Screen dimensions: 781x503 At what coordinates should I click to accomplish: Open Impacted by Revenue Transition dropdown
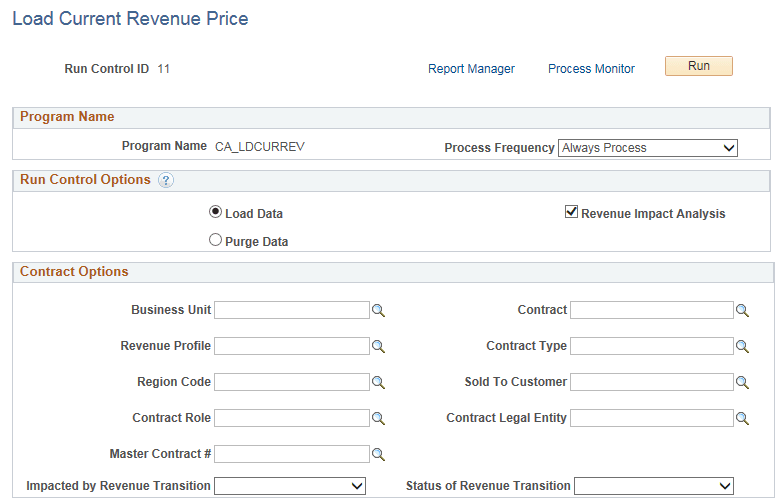[290, 486]
